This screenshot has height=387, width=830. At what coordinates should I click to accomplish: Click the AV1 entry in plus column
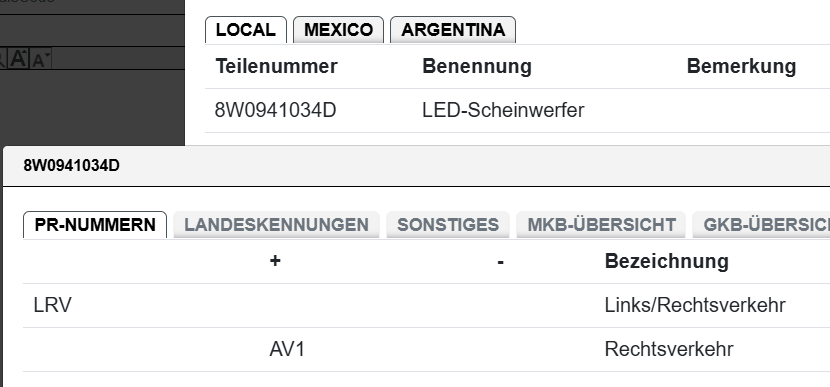click(x=287, y=349)
